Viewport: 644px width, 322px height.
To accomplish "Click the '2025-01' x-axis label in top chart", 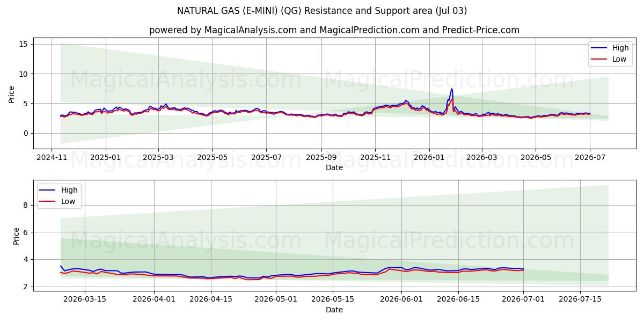I will (105, 158).
